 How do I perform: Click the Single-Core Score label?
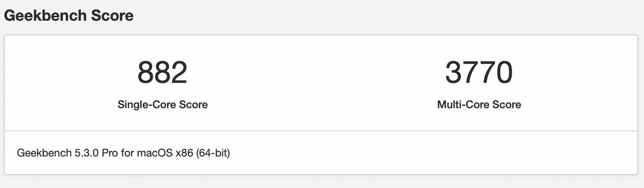click(163, 104)
